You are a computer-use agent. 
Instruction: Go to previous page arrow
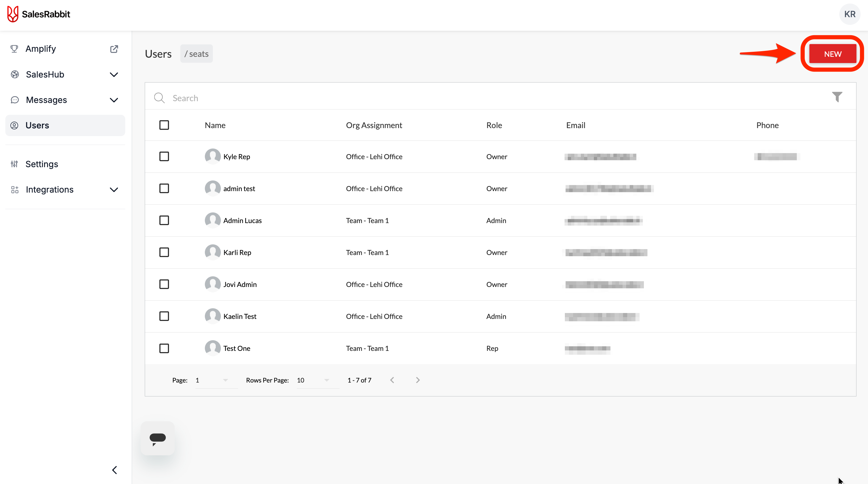point(392,380)
